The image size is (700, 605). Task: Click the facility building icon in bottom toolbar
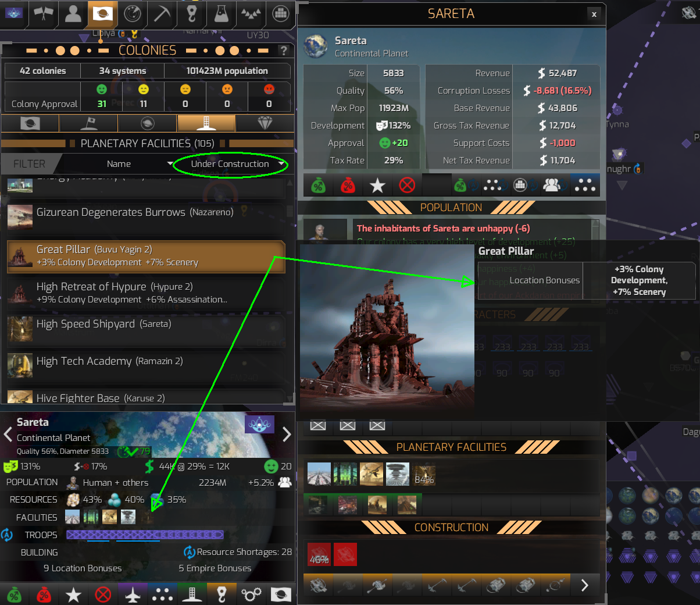[192, 595]
